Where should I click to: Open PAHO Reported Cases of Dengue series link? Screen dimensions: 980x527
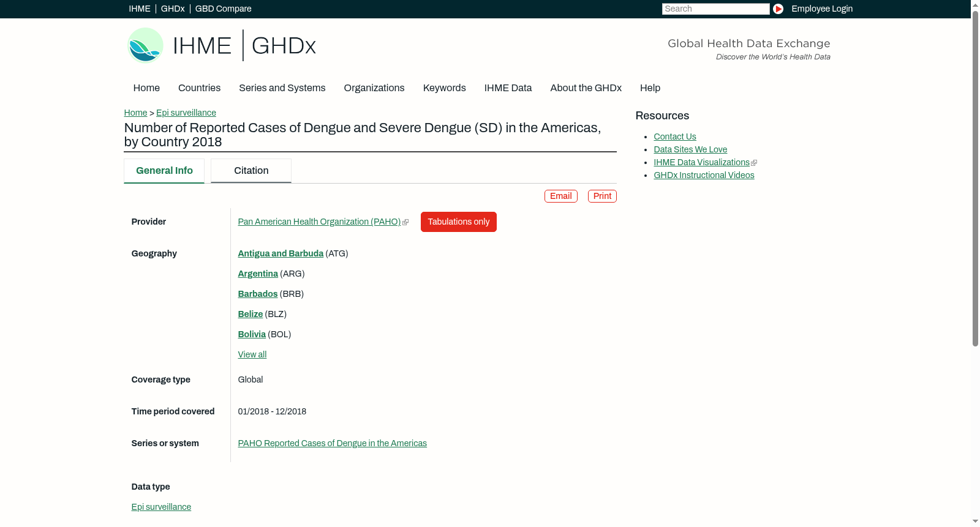pyautogui.click(x=333, y=443)
